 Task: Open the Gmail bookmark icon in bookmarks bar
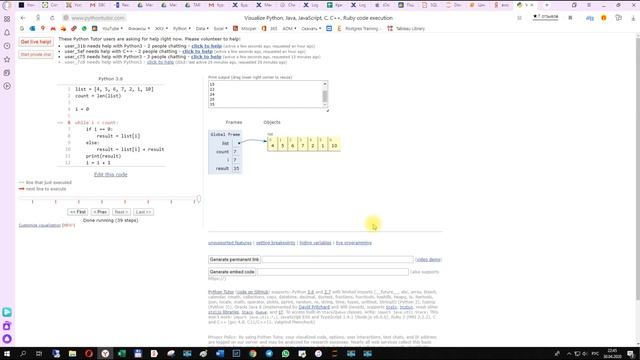tap(53, 29)
